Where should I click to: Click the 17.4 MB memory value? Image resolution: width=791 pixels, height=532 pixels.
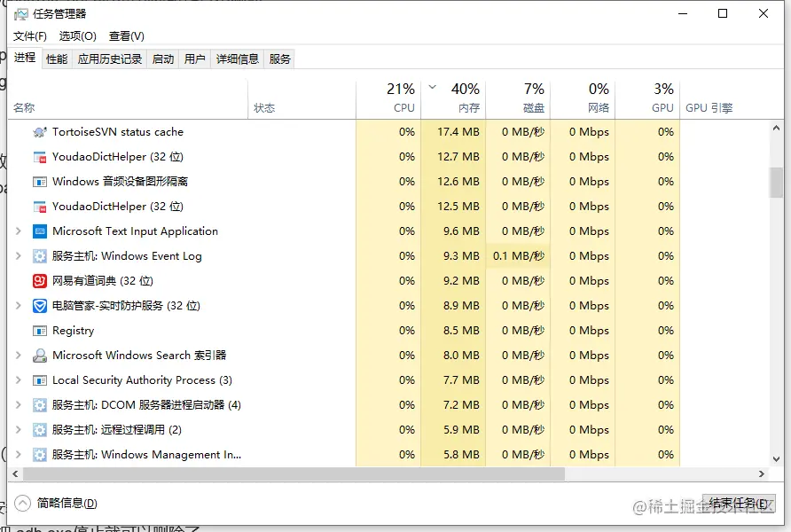tap(458, 132)
